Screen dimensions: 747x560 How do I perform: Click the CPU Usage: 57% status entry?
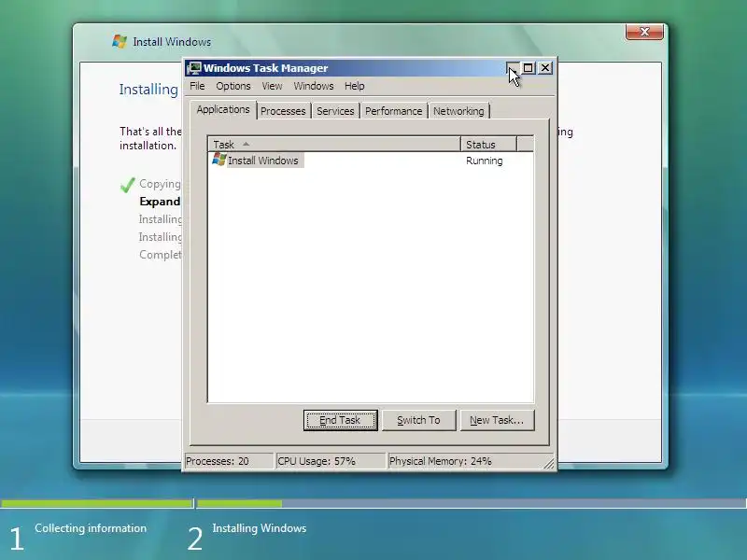[331, 461]
